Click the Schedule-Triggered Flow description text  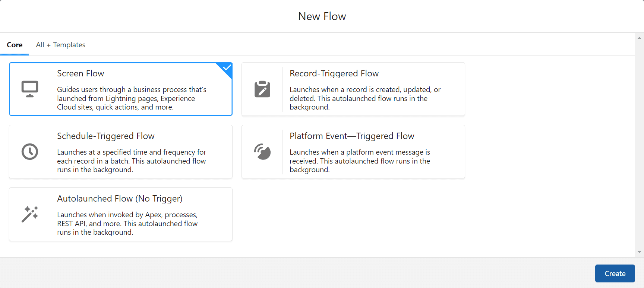tap(132, 161)
